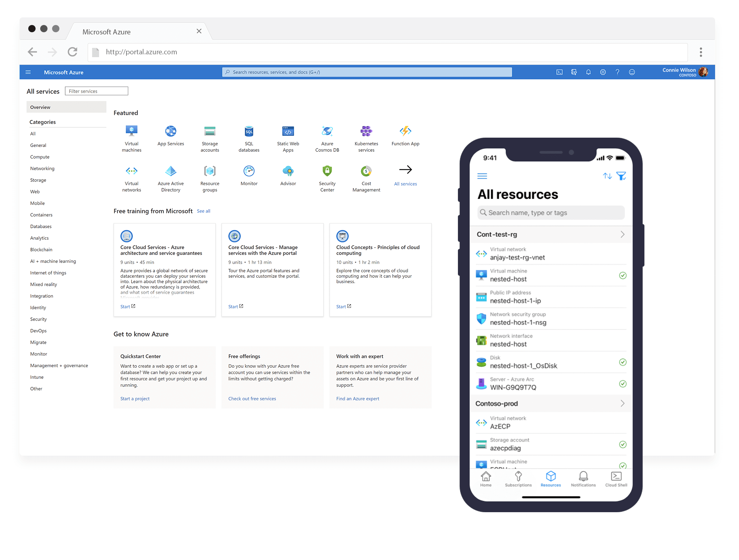This screenshot has width=739, height=560.
Task: Open the Kubernetes services icon
Action: click(366, 131)
